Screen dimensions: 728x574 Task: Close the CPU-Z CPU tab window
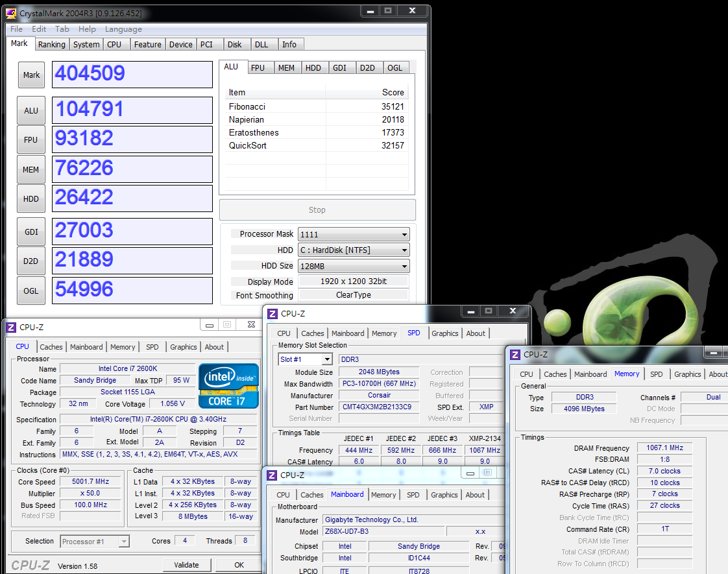pos(251,324)
